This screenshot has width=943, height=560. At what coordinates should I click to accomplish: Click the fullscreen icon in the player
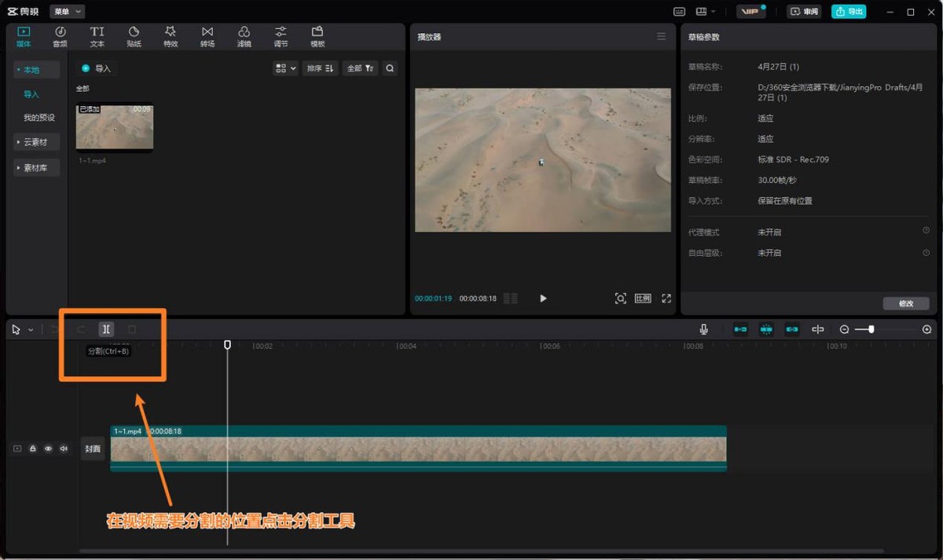coord(666,298)
